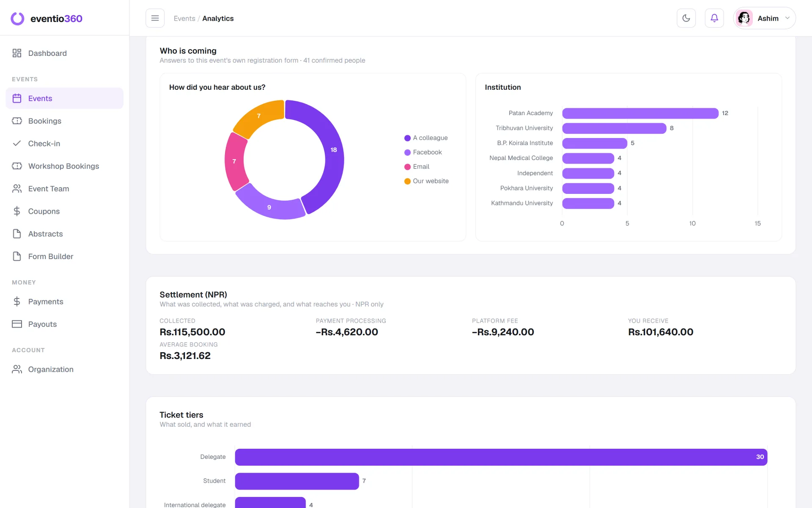Click the Student ticket tier bar
812x508 pixels.
click(297, 481)
